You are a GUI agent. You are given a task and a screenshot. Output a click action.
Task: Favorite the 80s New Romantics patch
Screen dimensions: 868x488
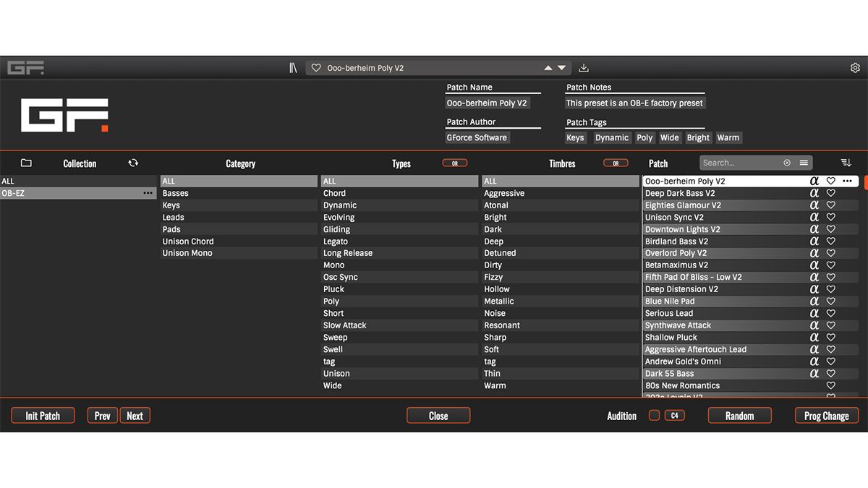(831, 385)
